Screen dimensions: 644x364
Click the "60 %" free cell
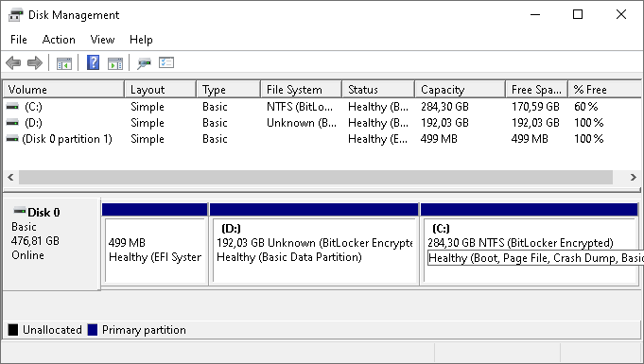(585, 107)
